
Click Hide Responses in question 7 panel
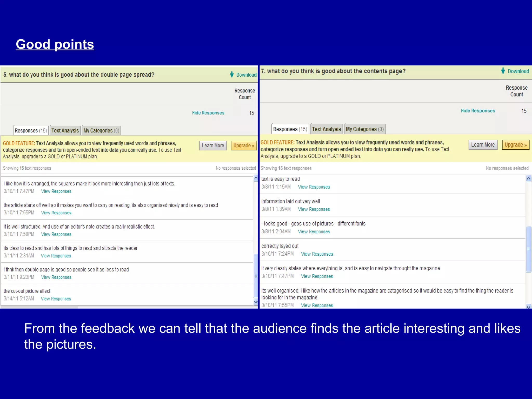(478, 111)
